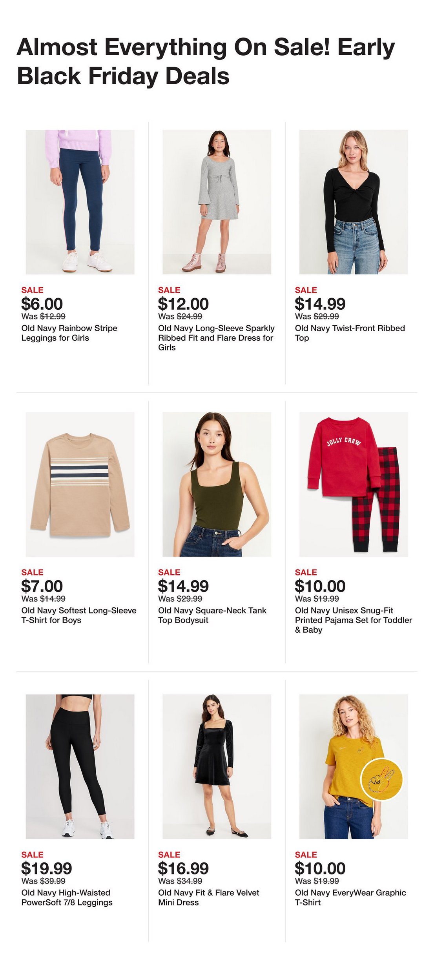Select Old Navy Twist-Front Ribbed Top title
The height and width of the screenshot is (980, 434).
point(350,333)
